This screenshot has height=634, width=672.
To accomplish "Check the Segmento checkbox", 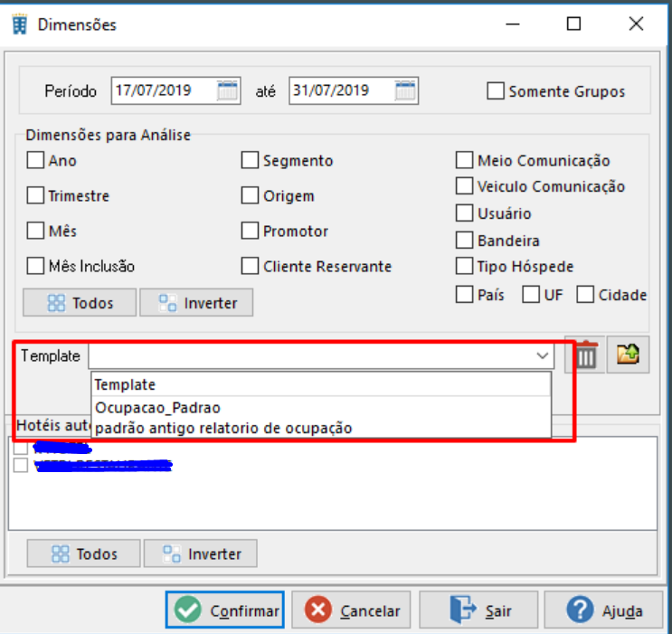I will coord(250,160).
